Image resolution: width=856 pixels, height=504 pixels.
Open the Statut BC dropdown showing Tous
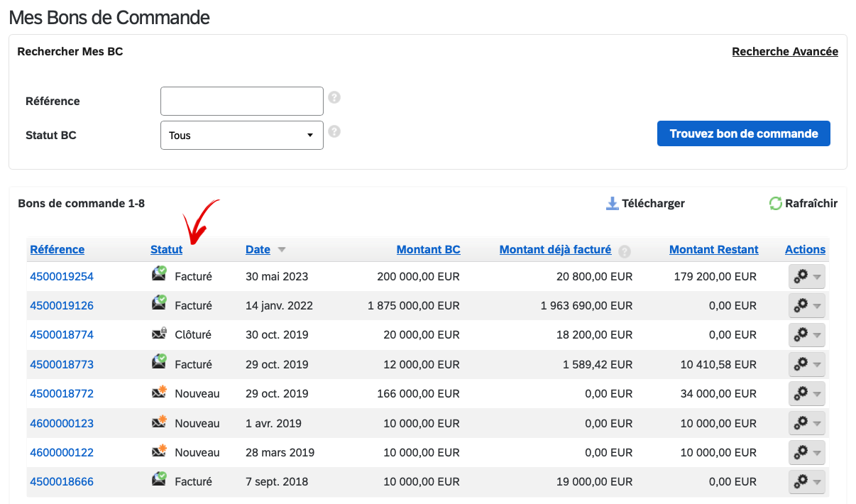(x=242, y=135)
